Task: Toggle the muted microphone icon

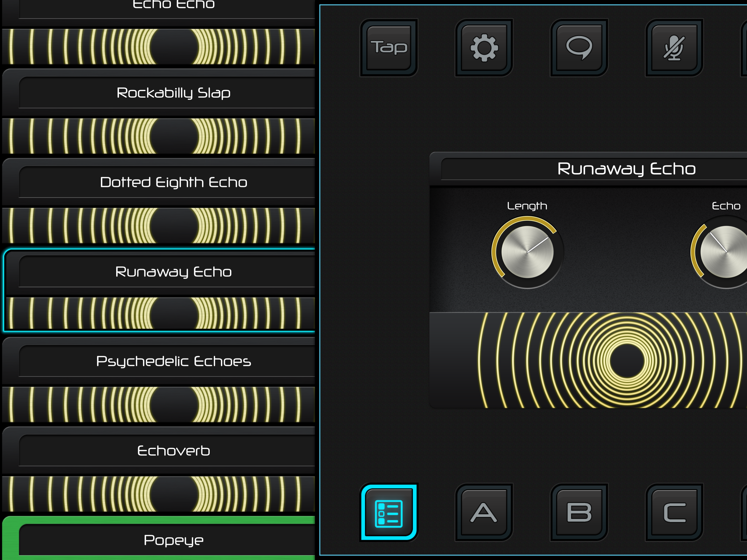Action: click(x=674, y=48)
